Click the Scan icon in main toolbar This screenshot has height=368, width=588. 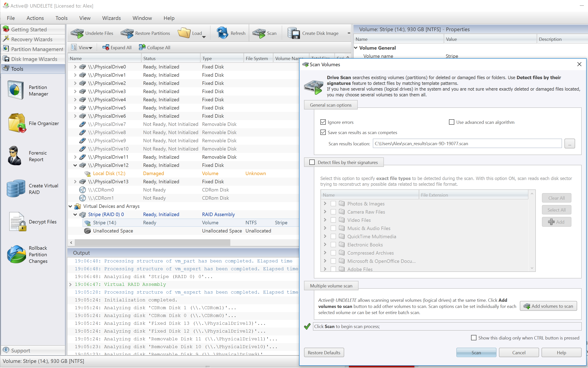(259, 33)
